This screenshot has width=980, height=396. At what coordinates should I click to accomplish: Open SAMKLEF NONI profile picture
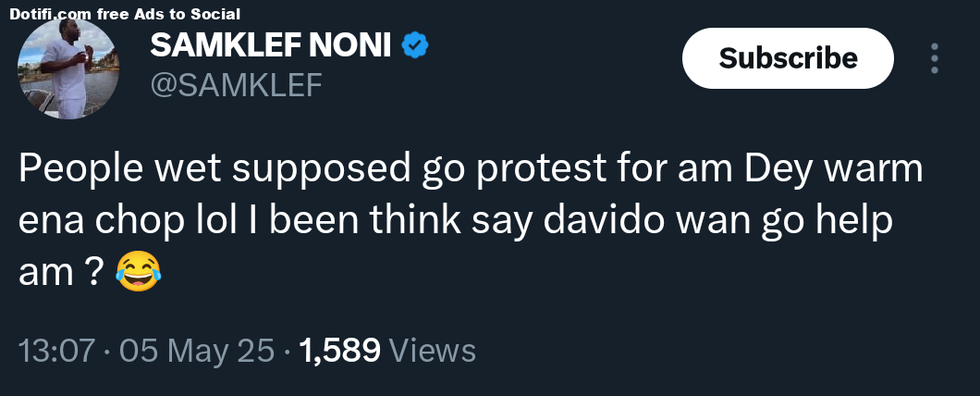pyautogui.click(x=68, y=70)
